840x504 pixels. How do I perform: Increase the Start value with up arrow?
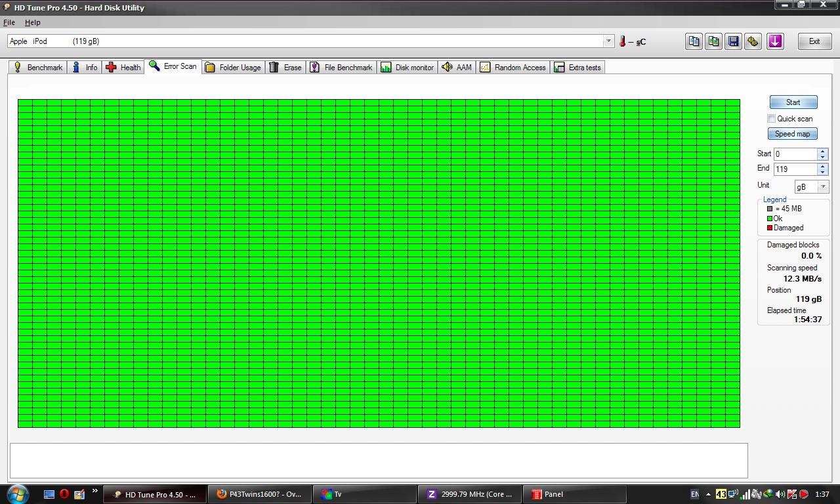point(822,151)
